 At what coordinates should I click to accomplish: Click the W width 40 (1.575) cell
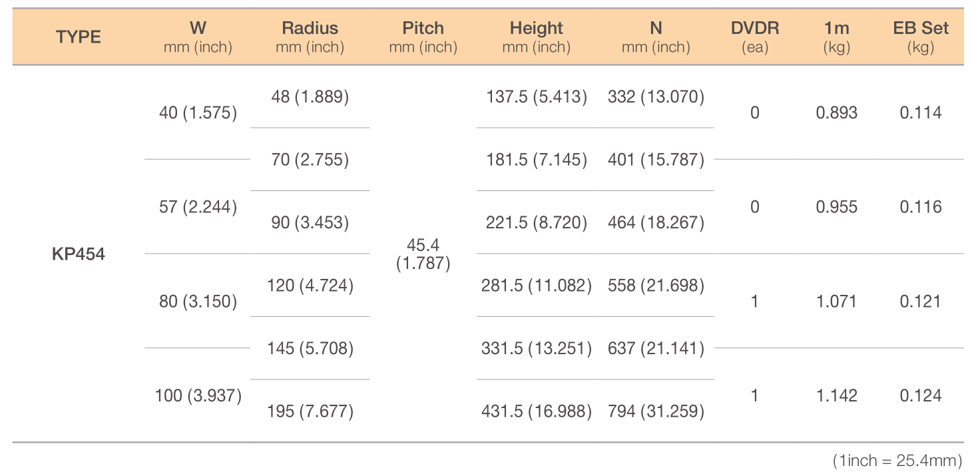coord(198,113)
